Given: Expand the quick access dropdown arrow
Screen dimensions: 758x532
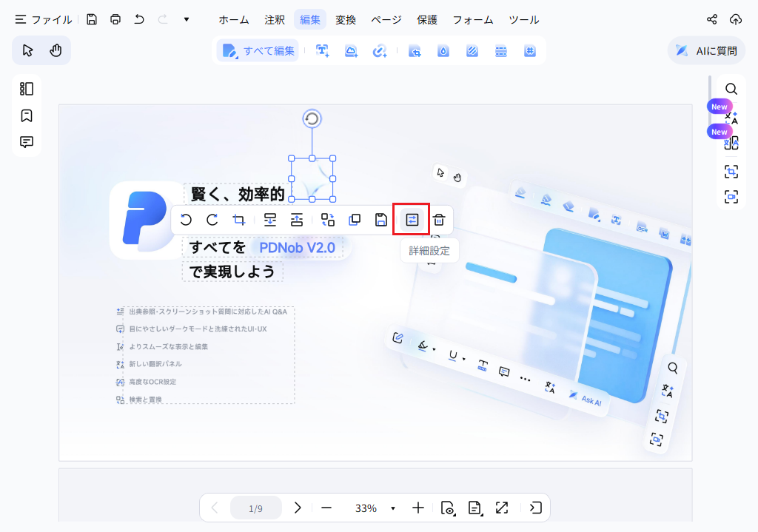Looking at the screenshot, I should [x=187, y=20].
